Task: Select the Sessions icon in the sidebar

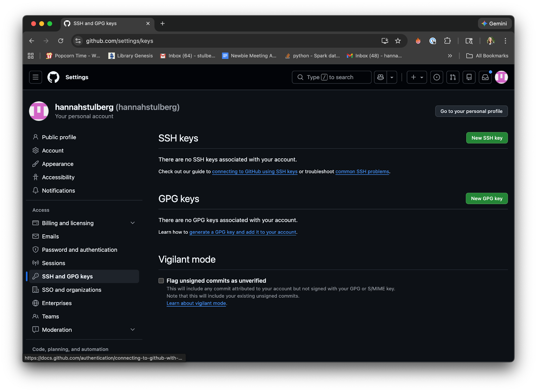Action: coord(36,263)
